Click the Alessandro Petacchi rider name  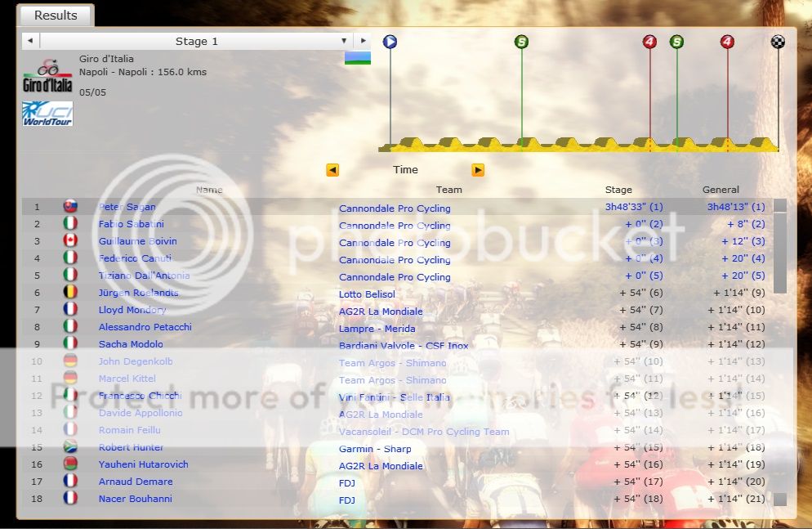pyautogui.click(x=145, y=327)
